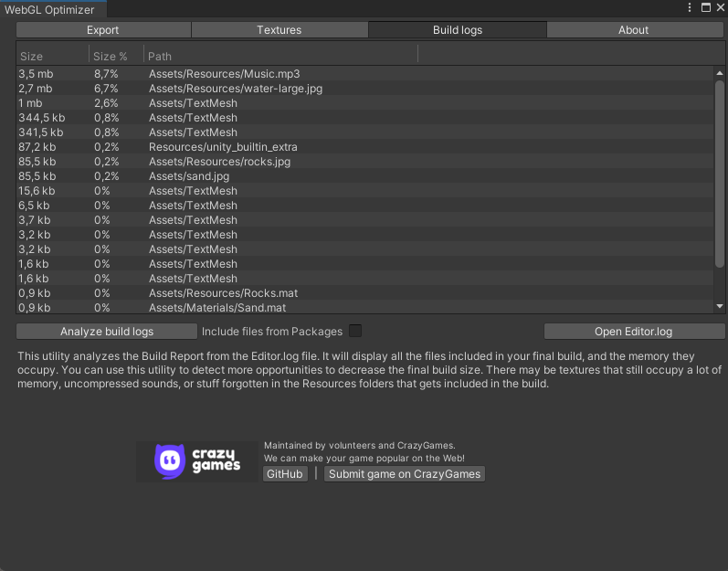Sort by the Size % column header

[x=116, y=56]
